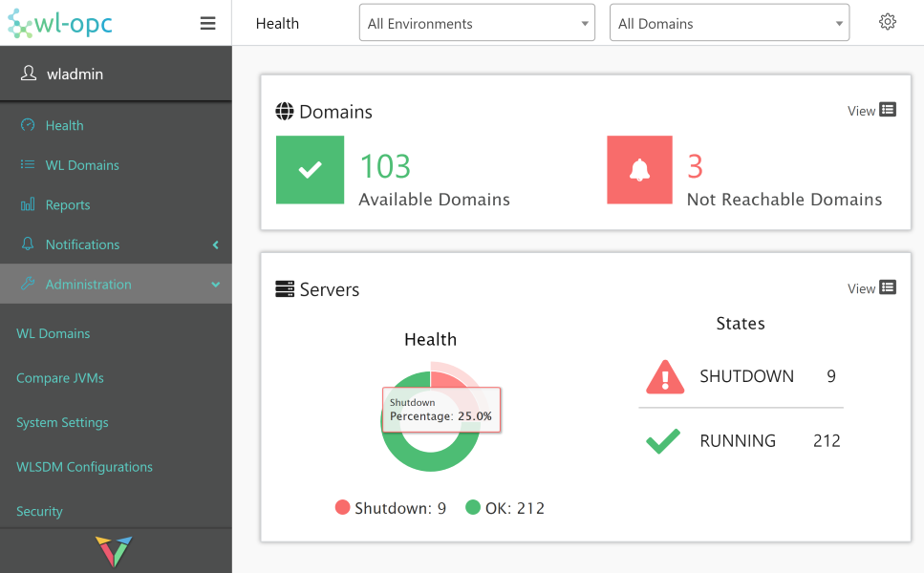The height and width of the screenshot is (573, 924).
Task: Click the 212 running servers count
Action: pyautogui.click(x=827, y=441)
